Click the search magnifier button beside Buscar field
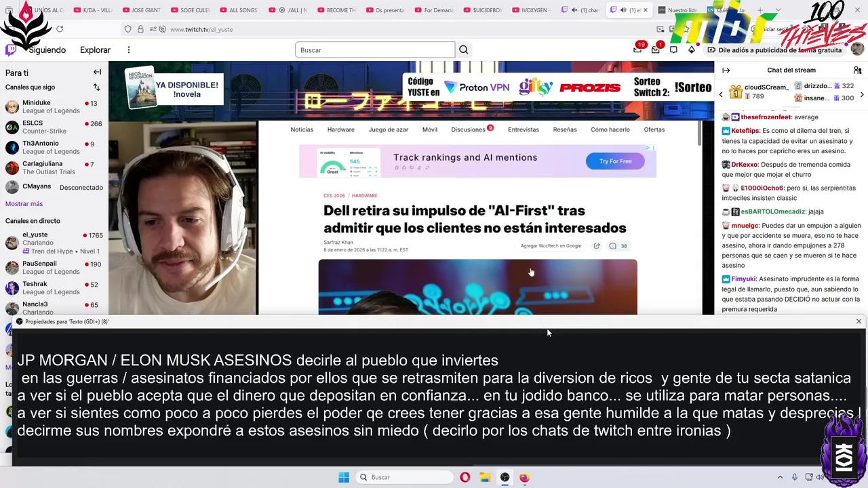 coord(464,49)
